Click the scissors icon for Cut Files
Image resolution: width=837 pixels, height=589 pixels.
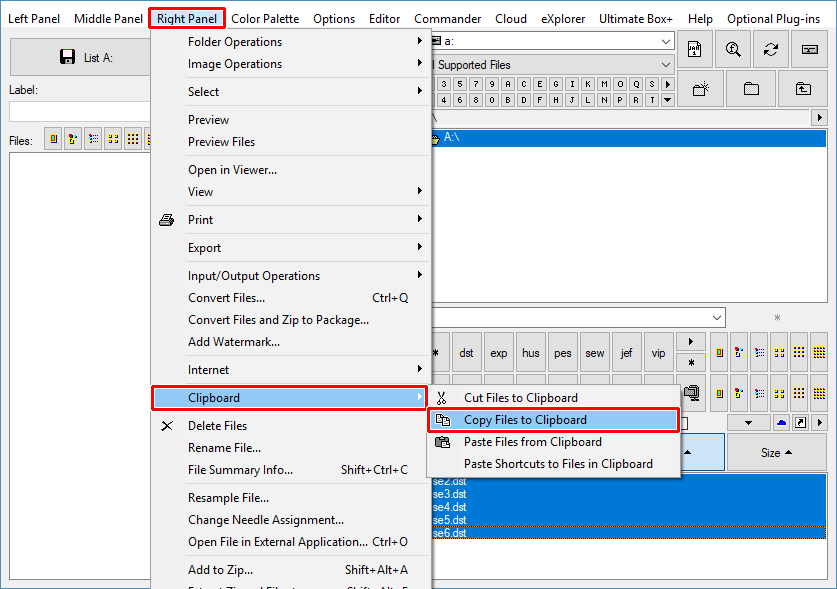[441, 398]
